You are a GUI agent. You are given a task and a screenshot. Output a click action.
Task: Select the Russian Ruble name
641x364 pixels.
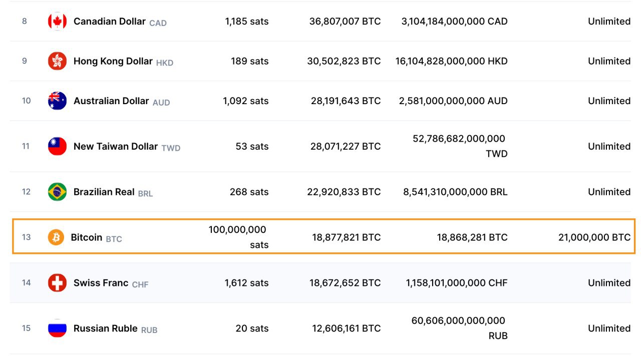(106, 328)
